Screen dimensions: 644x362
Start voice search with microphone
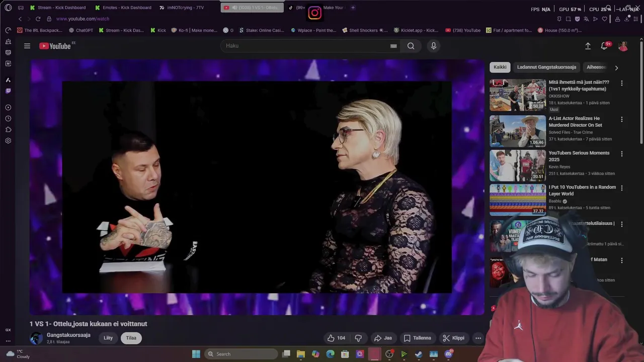tap(434, 46)
